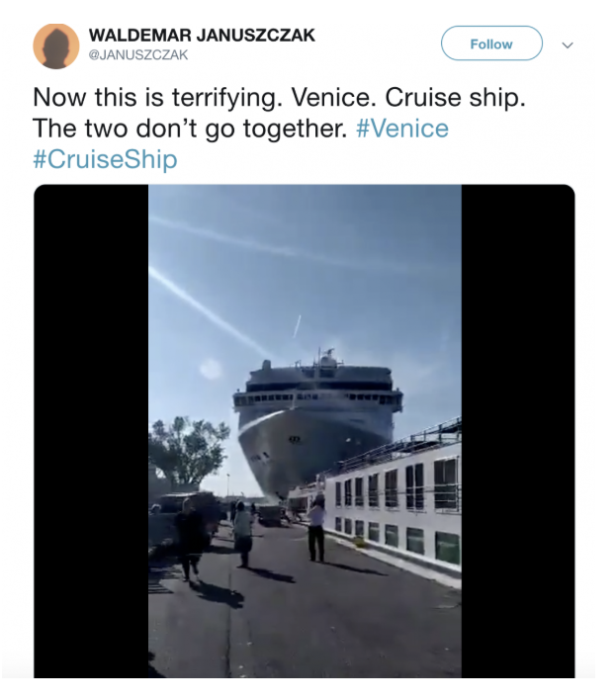This screenshot has height=700, width=615.
Task: Click the tree on the video's left side
Action: pyautogui.click(x=186, y=450)
